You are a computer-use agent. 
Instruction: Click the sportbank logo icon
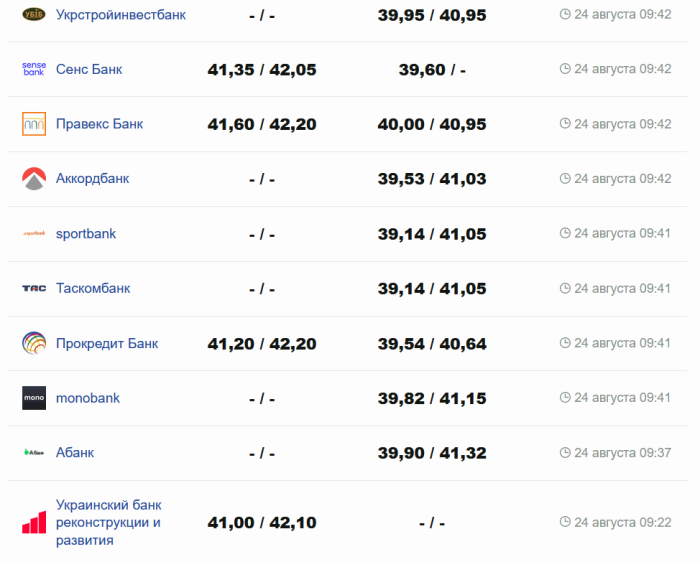[x=34, y=234]
